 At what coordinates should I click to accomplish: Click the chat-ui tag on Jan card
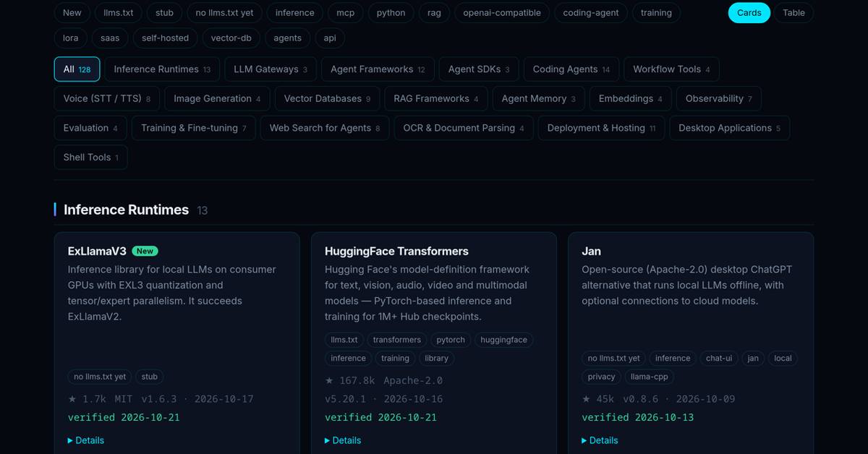point(719,358)
